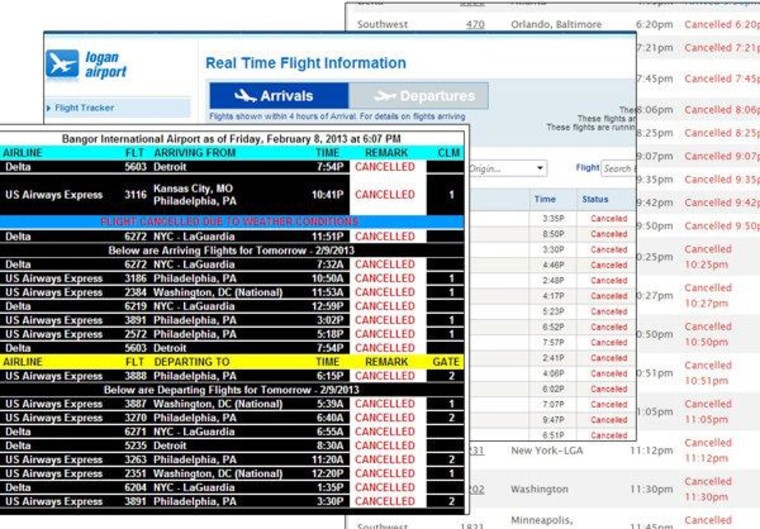
Task: Click the weather cancellation notice banner
Action: tap(233, 221)
